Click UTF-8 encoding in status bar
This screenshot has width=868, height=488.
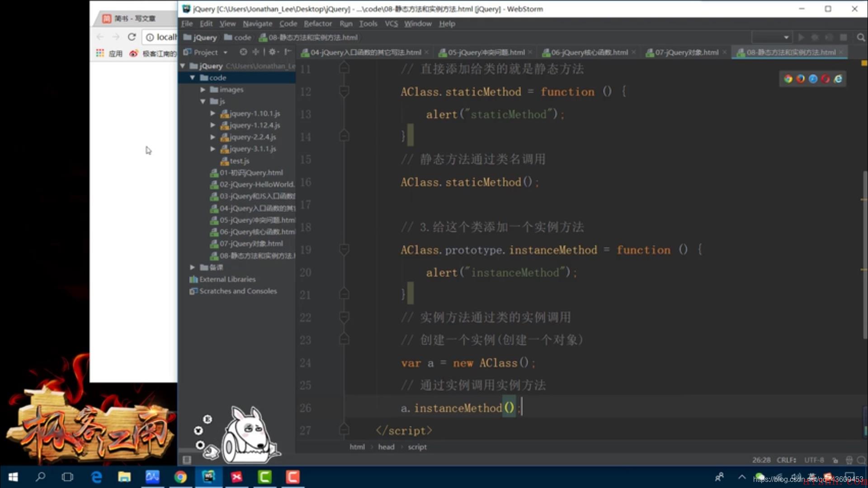click(814, 460)
